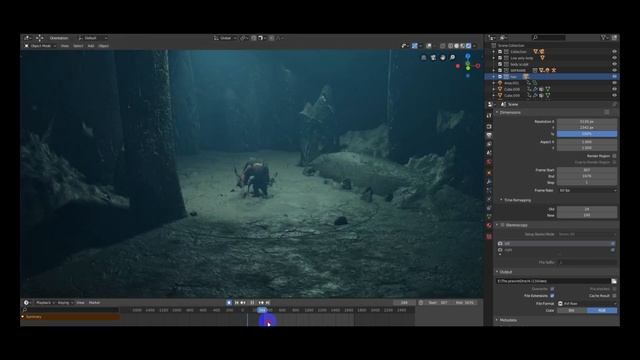Open the Object Mode dropdown
The width and height of the screenshot is (640, 360).
[x=40, y=46]
